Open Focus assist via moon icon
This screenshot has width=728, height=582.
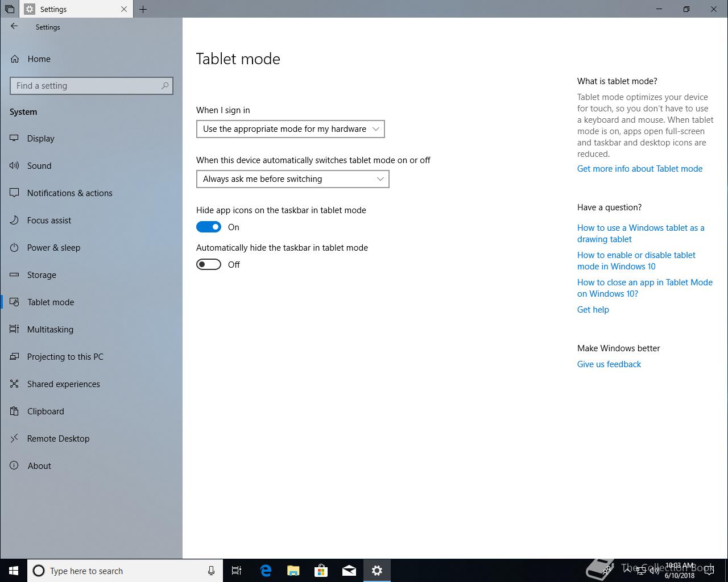tap(15, 221)
